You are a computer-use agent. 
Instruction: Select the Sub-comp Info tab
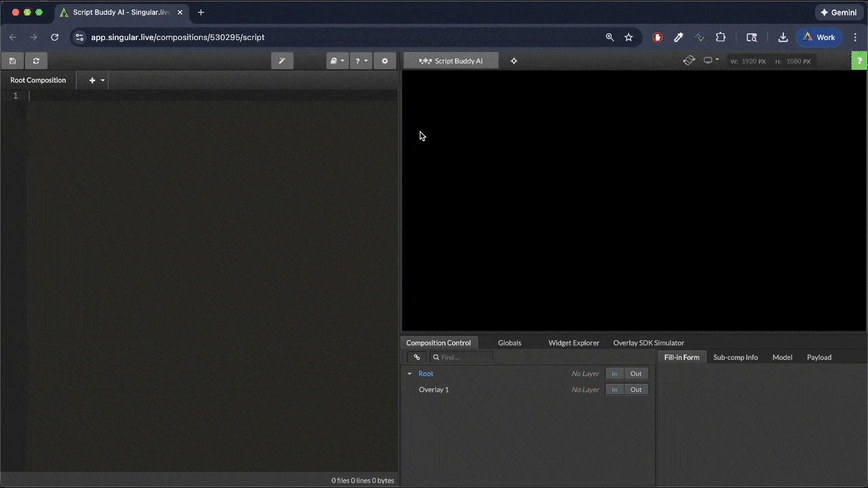click(736, 357)
